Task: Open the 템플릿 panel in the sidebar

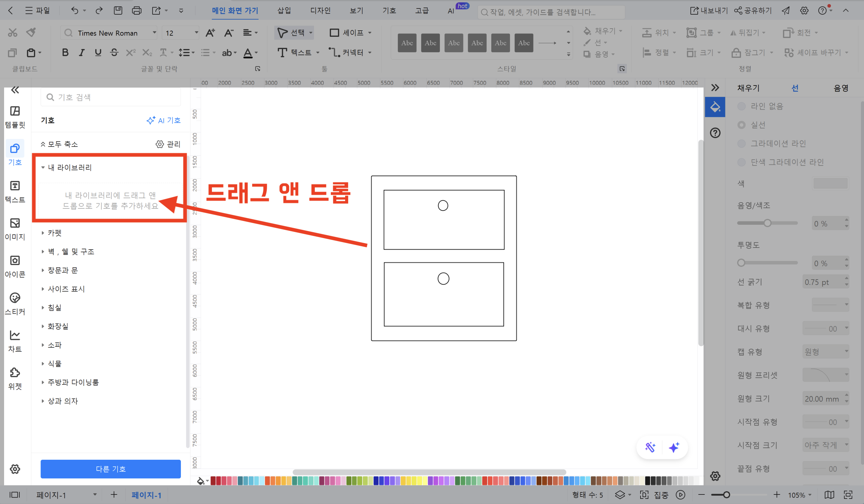Action: click(x=15, y=116)
